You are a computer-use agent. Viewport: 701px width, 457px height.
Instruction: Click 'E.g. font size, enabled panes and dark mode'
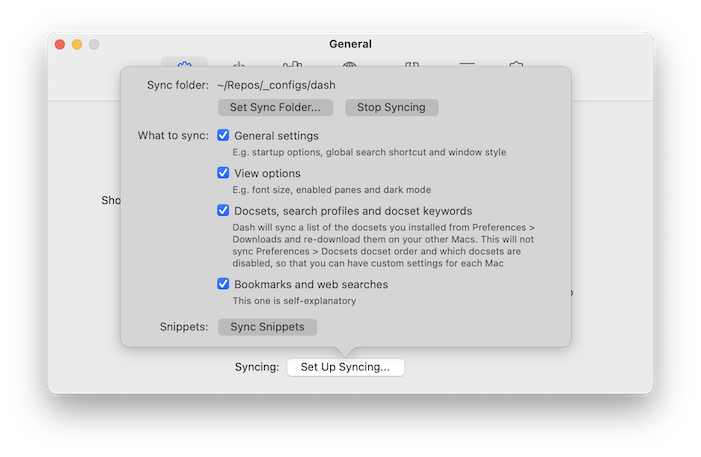coord(332,190)
